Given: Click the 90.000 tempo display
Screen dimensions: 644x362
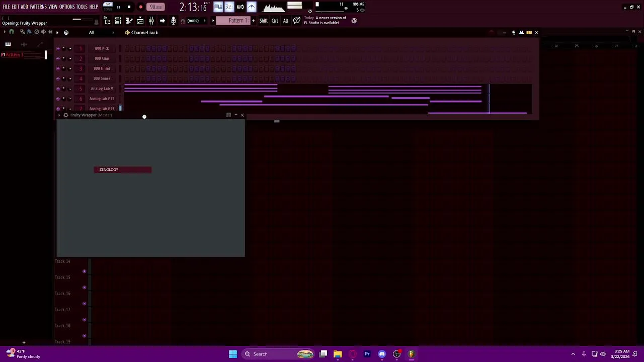Looking at the screenshot, I should click(156, 7).
